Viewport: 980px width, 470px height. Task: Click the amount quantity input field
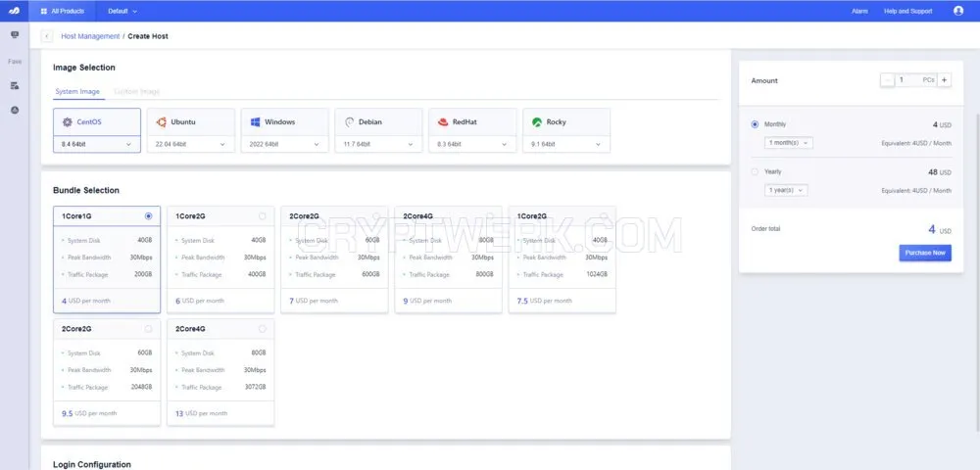916,80
